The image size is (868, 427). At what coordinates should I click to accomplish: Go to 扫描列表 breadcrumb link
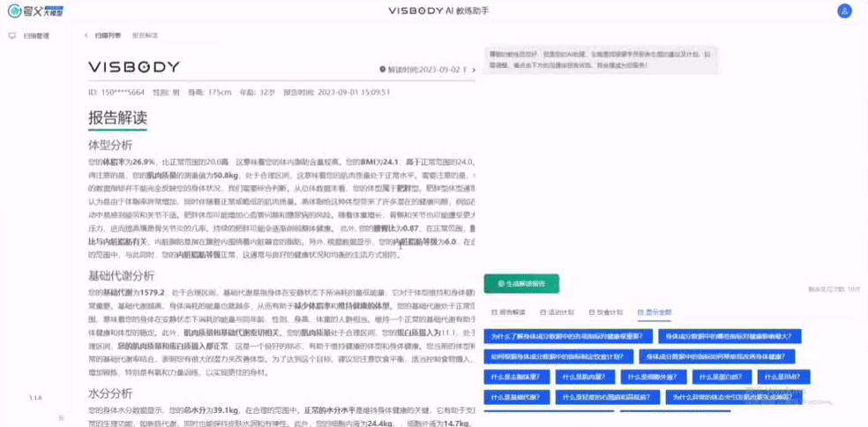pyautogui.click(x=108, y=36)
